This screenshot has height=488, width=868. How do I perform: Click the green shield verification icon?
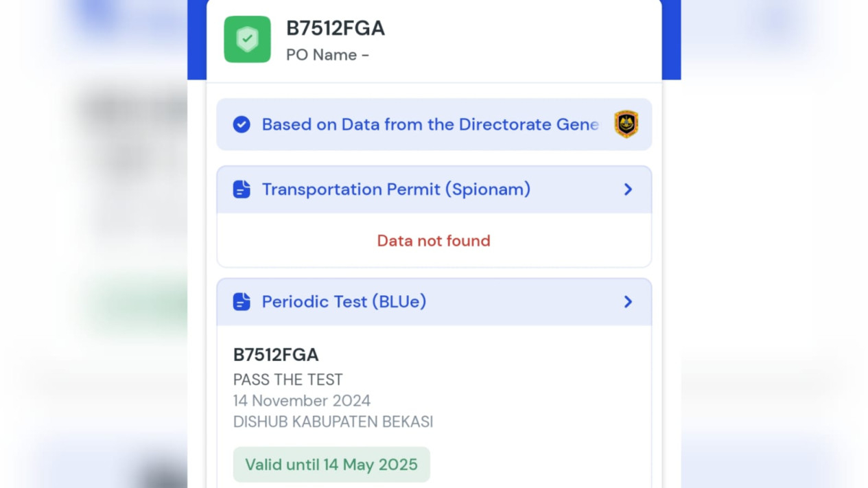click(x=247, y=39)
